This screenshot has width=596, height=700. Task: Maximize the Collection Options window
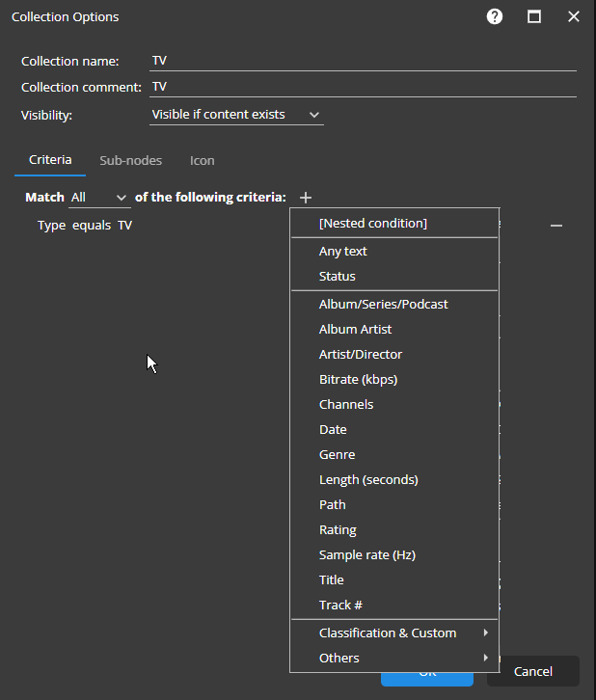534,16
